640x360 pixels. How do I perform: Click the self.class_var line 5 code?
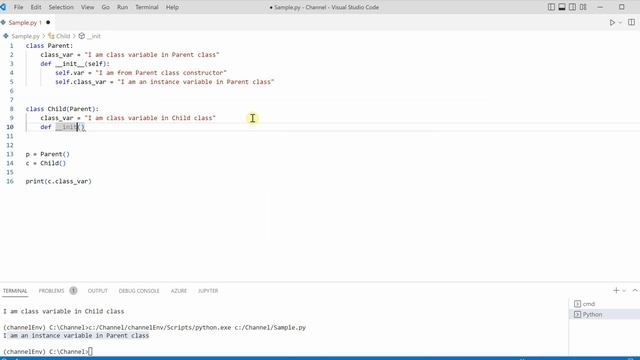[x=164, y=82]
